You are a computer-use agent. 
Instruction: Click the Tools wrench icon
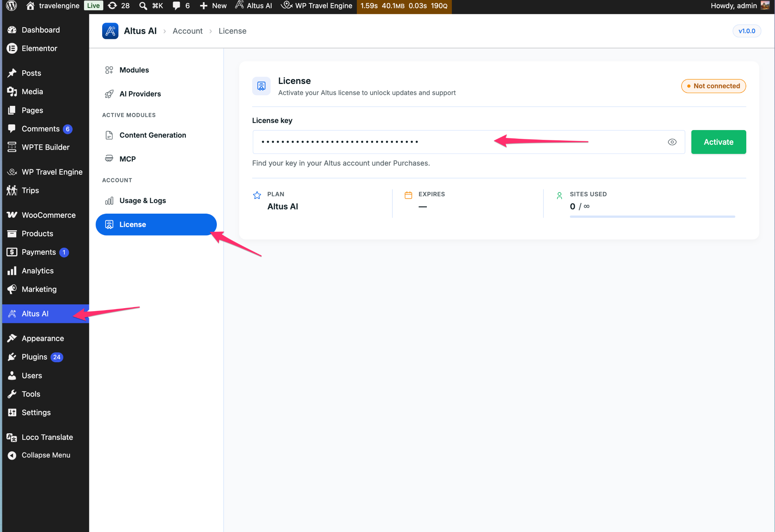pyautogui.click(x=12, y=394)
